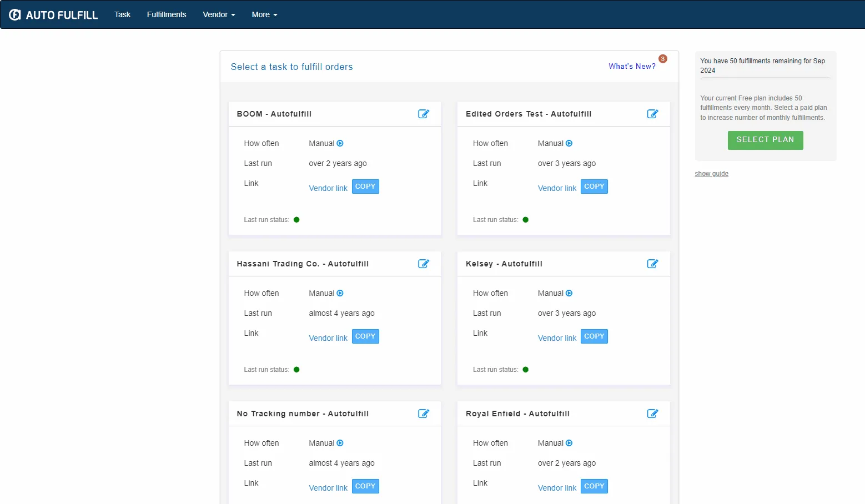Open the Task menu item
Image resolution: width=865 pixels, height=504 pixels.
tap(122, 14)
